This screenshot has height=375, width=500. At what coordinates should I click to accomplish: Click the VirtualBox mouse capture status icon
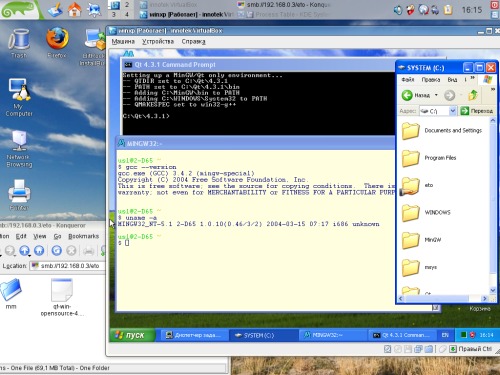(442, 349)
